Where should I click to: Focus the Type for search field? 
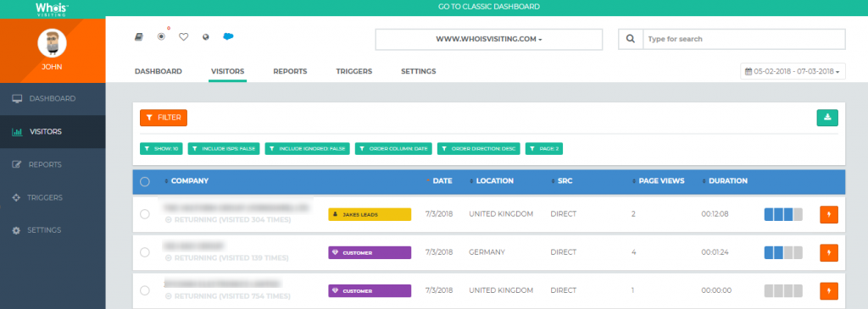[x=744, y=39]
